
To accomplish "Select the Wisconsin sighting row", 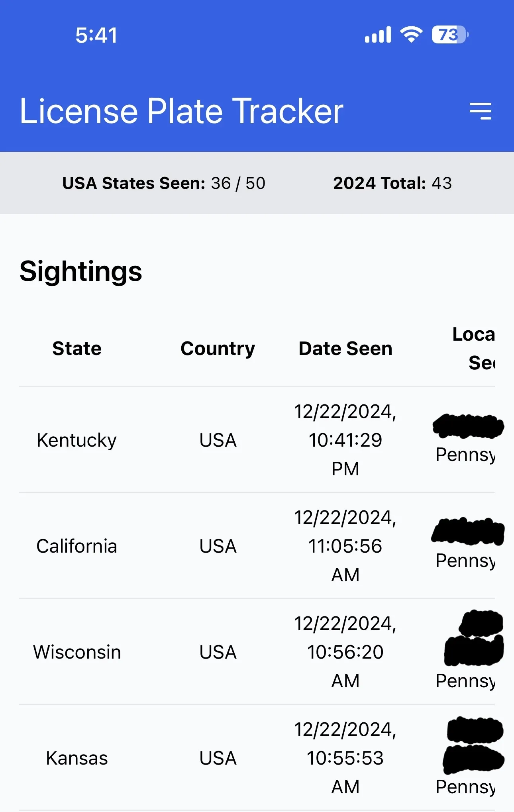I will click(77, 652).
